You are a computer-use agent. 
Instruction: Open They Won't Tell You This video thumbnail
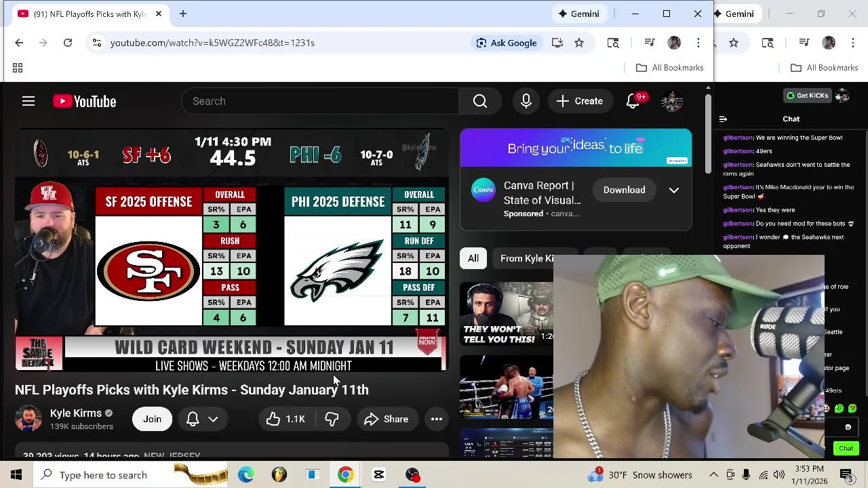tap(507, 314)
